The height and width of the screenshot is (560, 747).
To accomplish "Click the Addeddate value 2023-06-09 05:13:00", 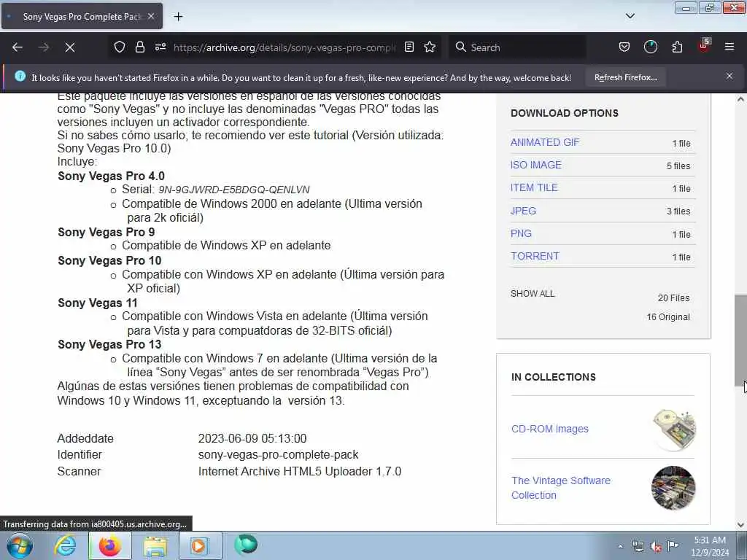I will click(252, 438).
